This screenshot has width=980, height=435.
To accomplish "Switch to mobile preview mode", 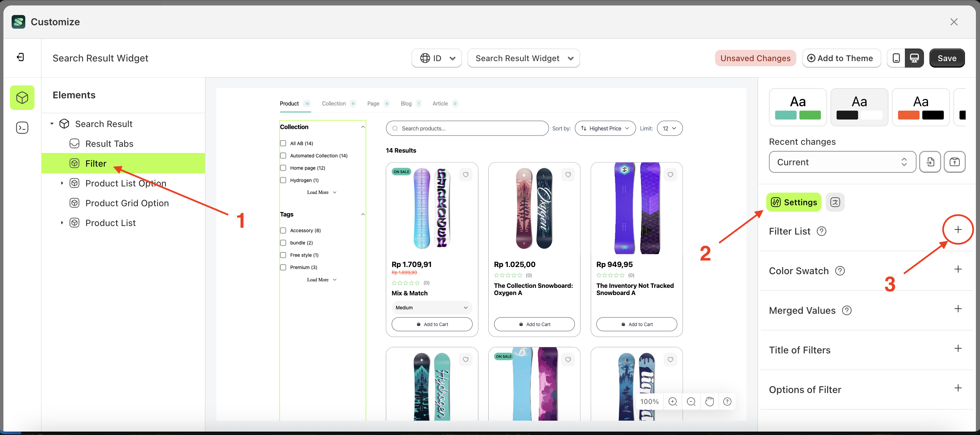I will 897,58.
